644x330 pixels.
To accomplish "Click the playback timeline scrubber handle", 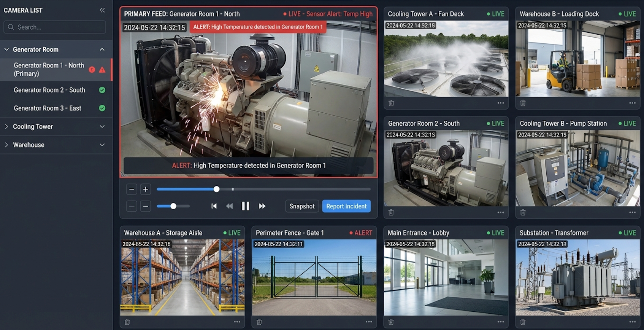I will tap(216, 189).
